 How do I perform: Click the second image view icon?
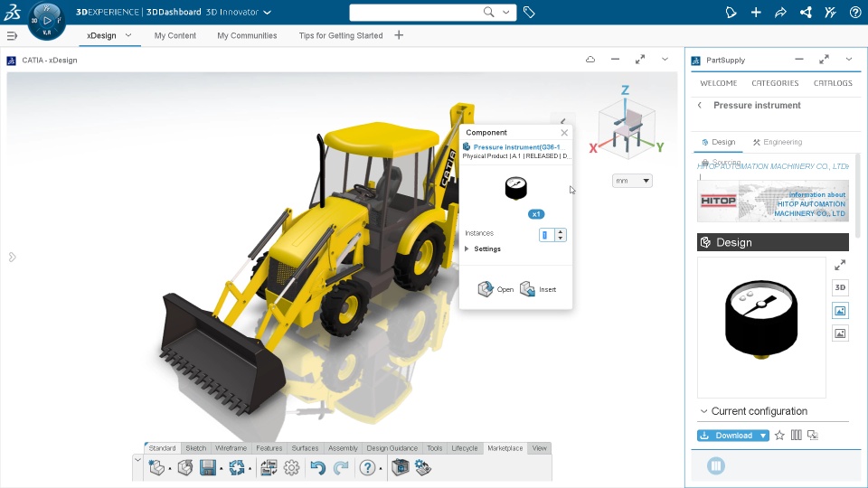[x=840, y=333]
